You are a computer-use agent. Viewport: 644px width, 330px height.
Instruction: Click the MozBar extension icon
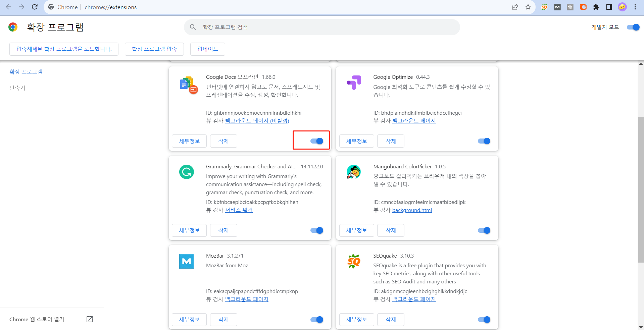coord(187,261)
